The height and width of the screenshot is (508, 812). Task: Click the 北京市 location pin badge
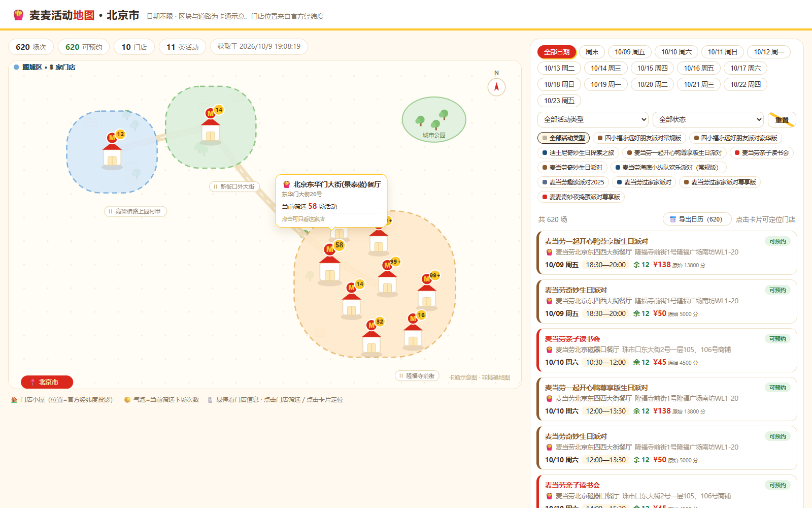(47, 382)
